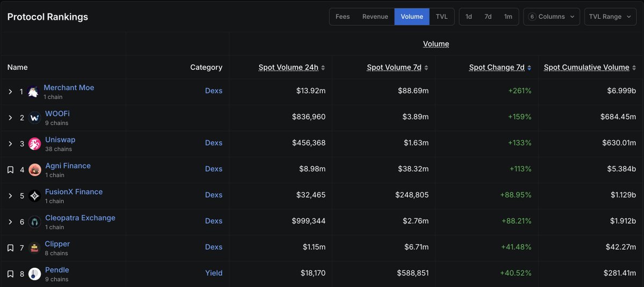Screen dimensions: 644x287
Task: Switch to the Fees tab
Action: [x=343, y=17]
